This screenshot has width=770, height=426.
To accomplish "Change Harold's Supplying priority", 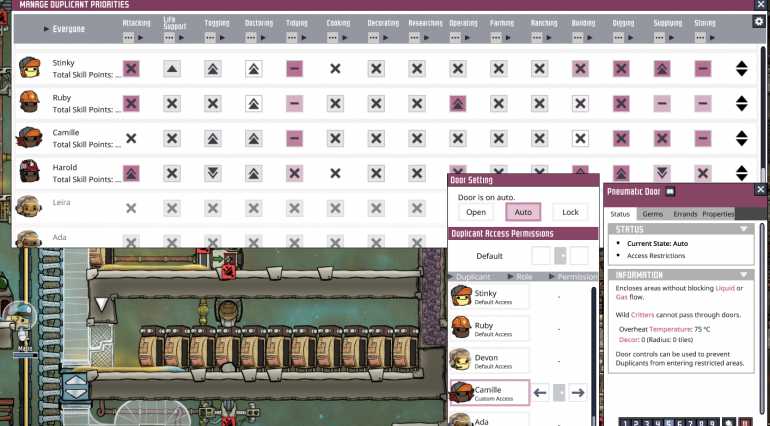I will pyautogui.click(x=662, y=173).
